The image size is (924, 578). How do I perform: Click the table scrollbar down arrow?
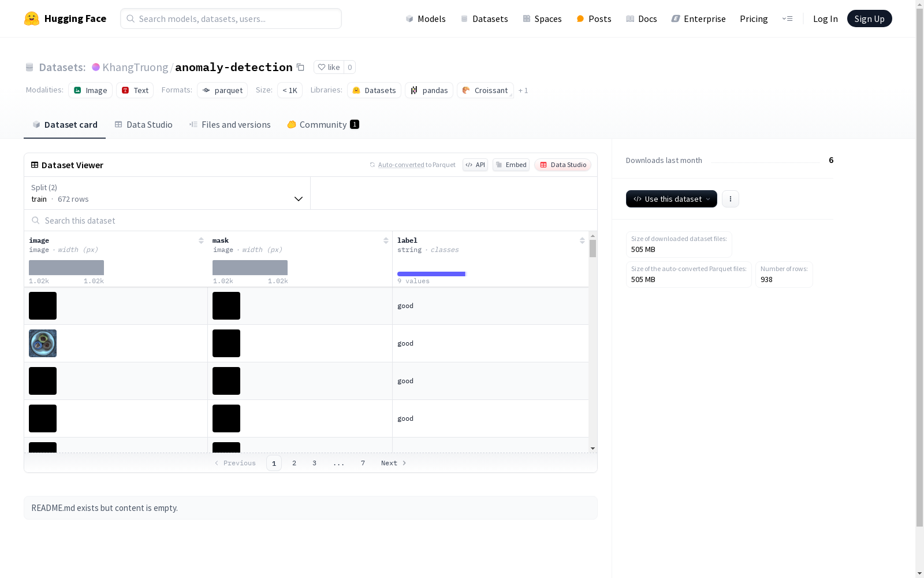[x=593, y=449]
